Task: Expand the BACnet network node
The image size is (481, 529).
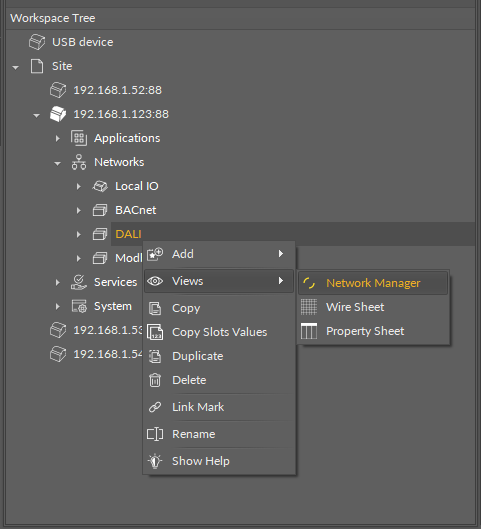Action: click(79, 211)
